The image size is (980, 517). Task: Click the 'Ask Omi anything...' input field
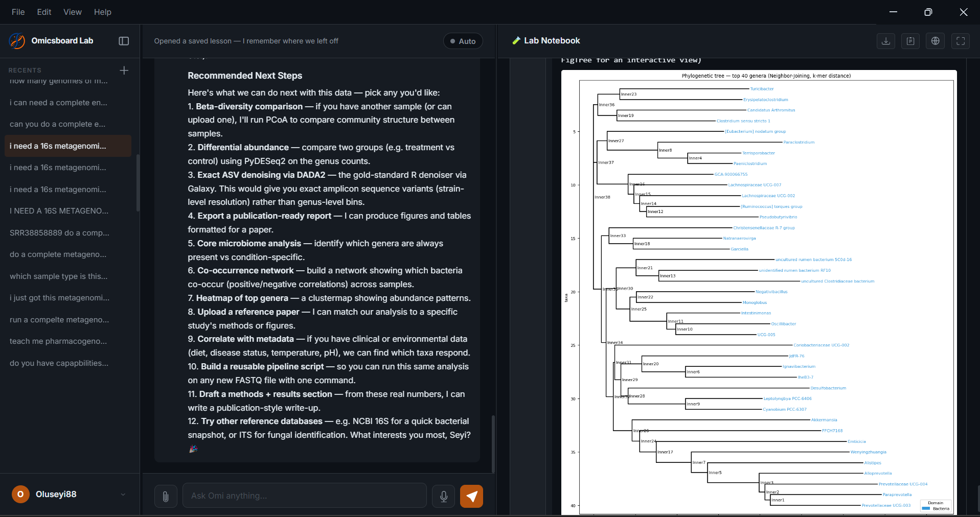(305, 496)
